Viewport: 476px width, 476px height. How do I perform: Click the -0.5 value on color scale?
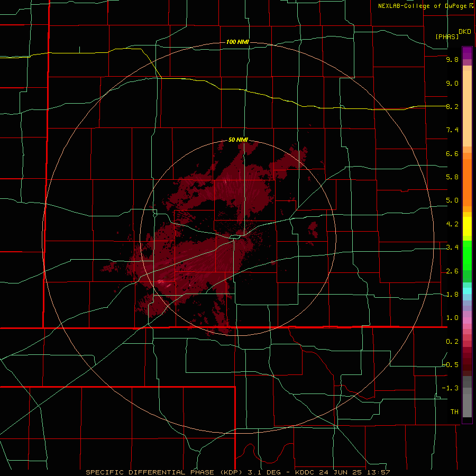coord(451,364)
